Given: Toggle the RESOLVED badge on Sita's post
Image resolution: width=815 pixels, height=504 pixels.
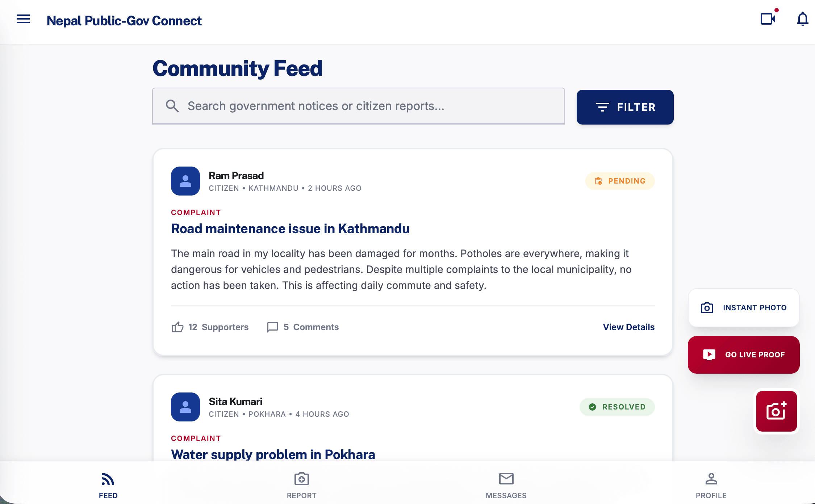Looking at the screenshot, I should pos(617,407).
